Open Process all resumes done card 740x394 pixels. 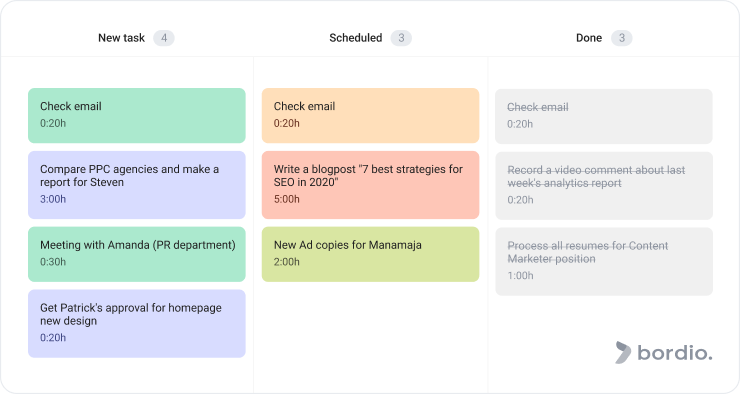604,262
